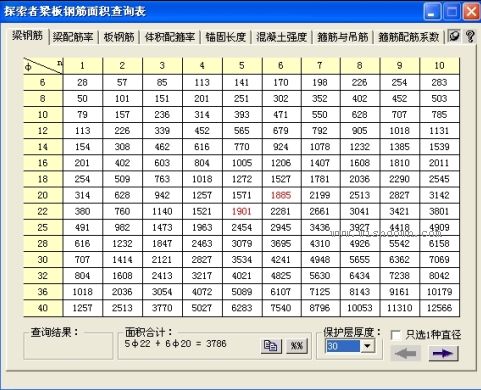Click the empty 查询结果 result box
This screenshot has width=481, height=390.
pyautogui.click(x=68, y=347)
